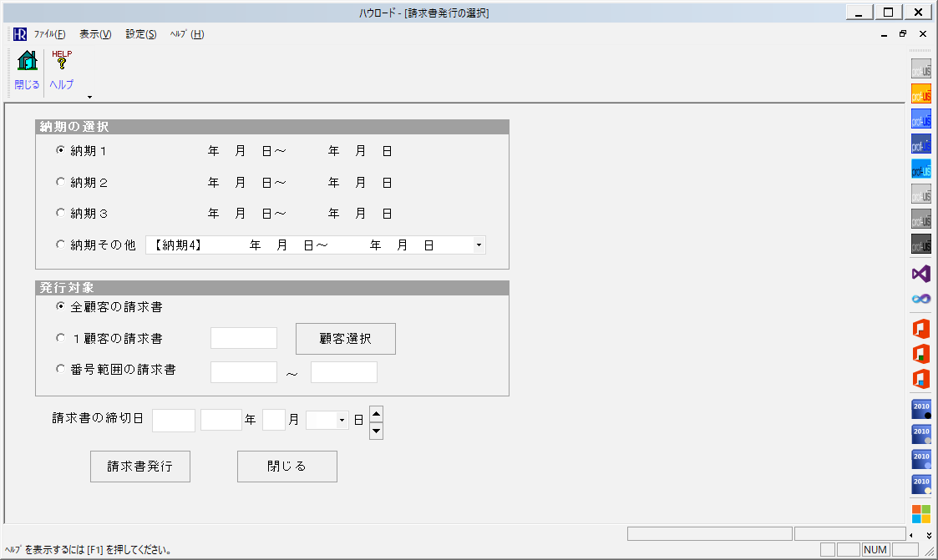Choose the 納期その他 radio option
The height and width of the screenshot is (560, 938).
pyautogui.click(x=60, y=245)
